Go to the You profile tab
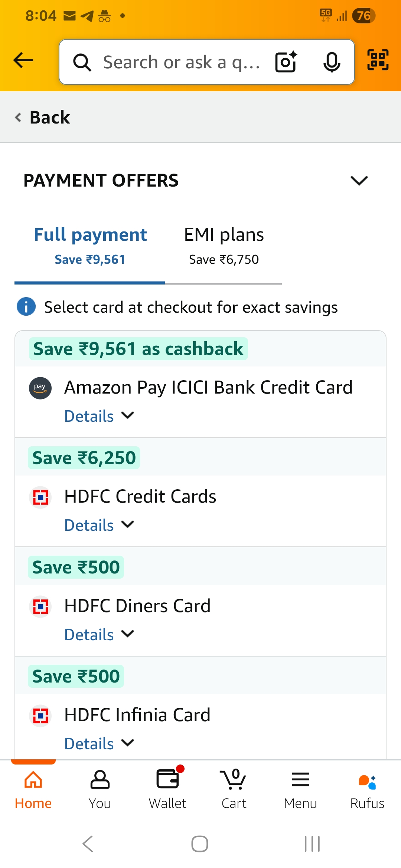Screen dimensions: 401x868 (100, 788)
